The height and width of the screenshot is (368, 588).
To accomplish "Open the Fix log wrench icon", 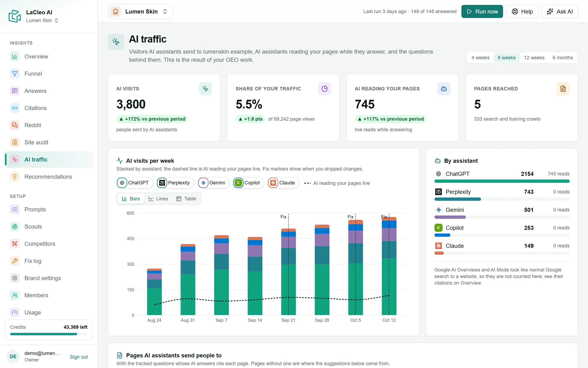I will pos(14,261).
